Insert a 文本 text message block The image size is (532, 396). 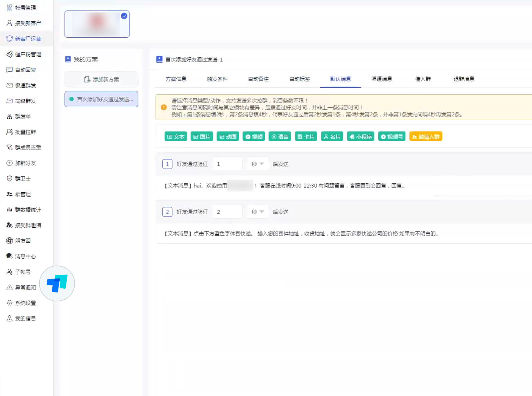pos(175,136)
